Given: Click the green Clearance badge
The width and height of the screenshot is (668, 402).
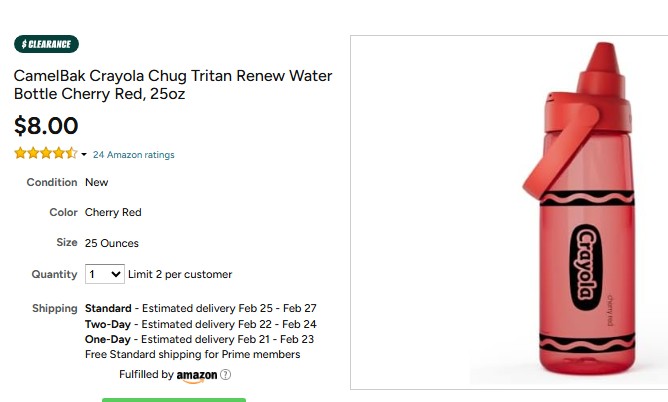Looking at the screenshot, I should pyautogui.click(x=46, y=44).
